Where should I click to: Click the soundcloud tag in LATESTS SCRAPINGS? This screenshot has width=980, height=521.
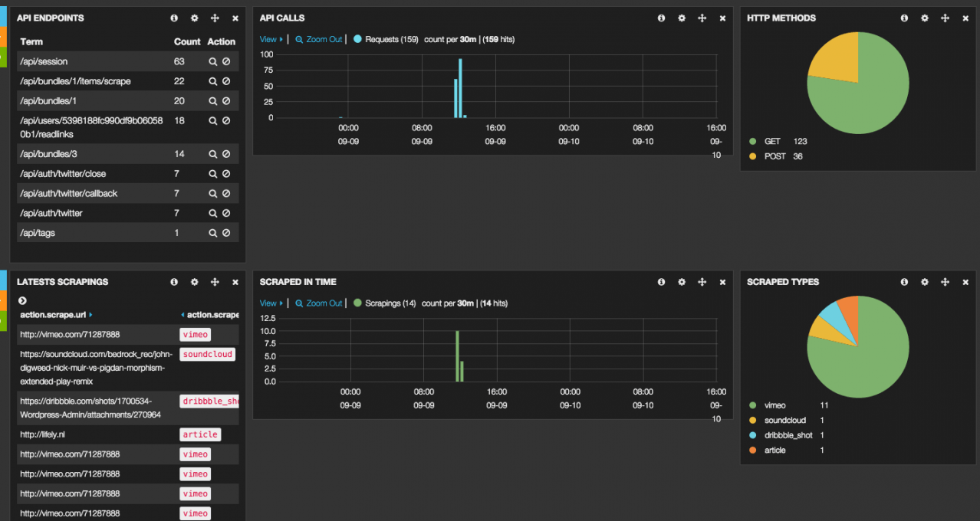[207, 355]
